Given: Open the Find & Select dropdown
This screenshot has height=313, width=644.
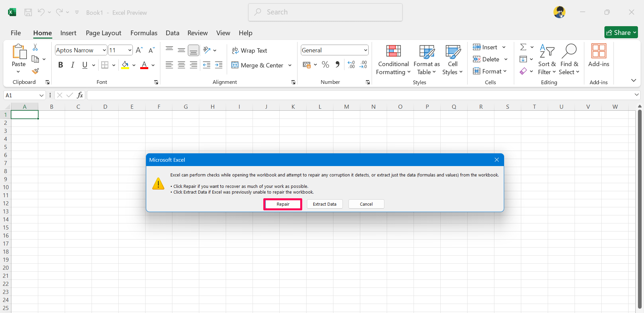Looking at the screenshot, I should (x=569, y=59).
